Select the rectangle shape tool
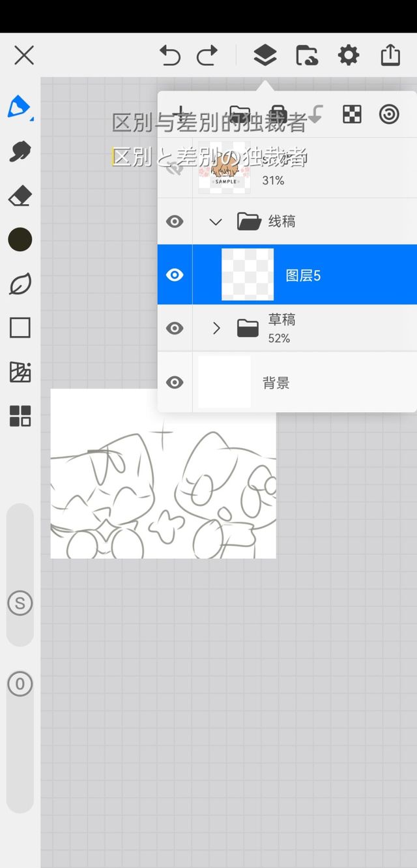This screenshot has height=868, width=417. 20,327
